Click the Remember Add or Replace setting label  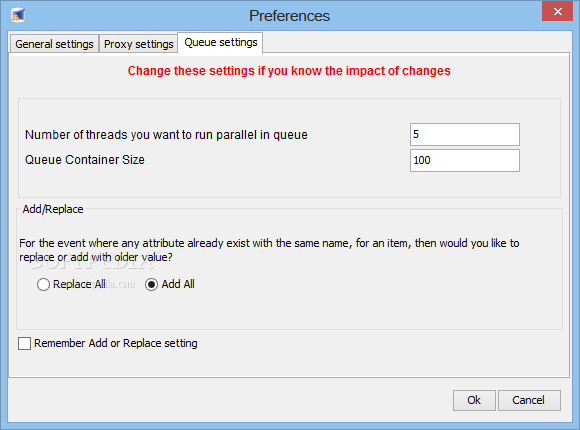click(116, 343)
